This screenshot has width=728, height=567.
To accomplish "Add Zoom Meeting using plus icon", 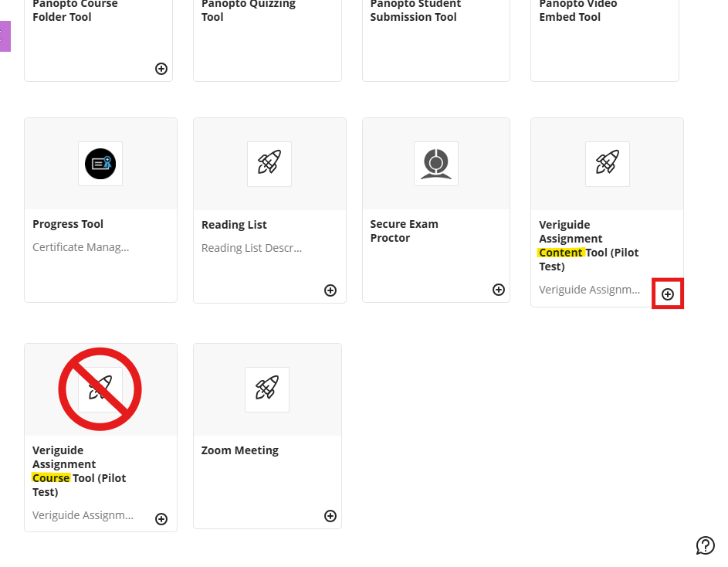I will click(330, 516).
